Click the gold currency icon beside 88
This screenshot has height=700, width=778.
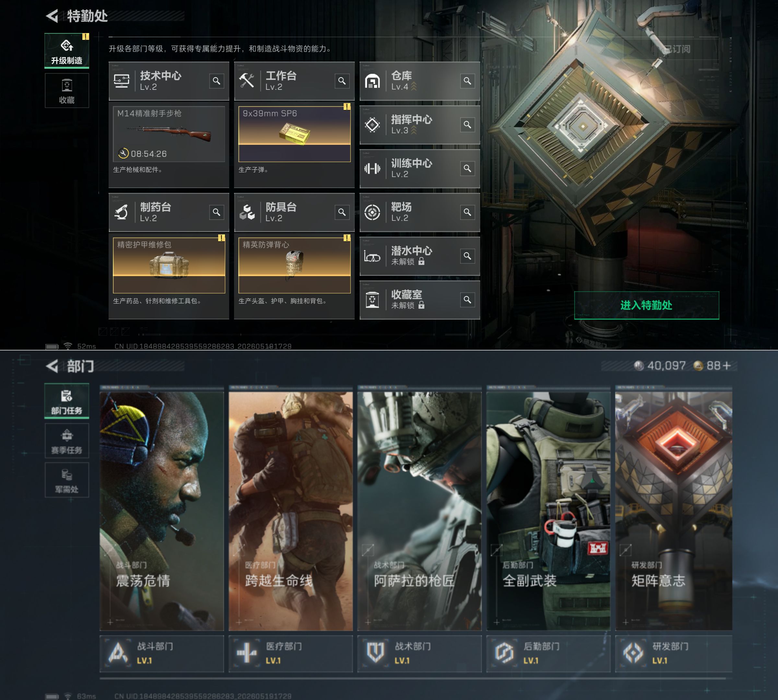(698, 366)
